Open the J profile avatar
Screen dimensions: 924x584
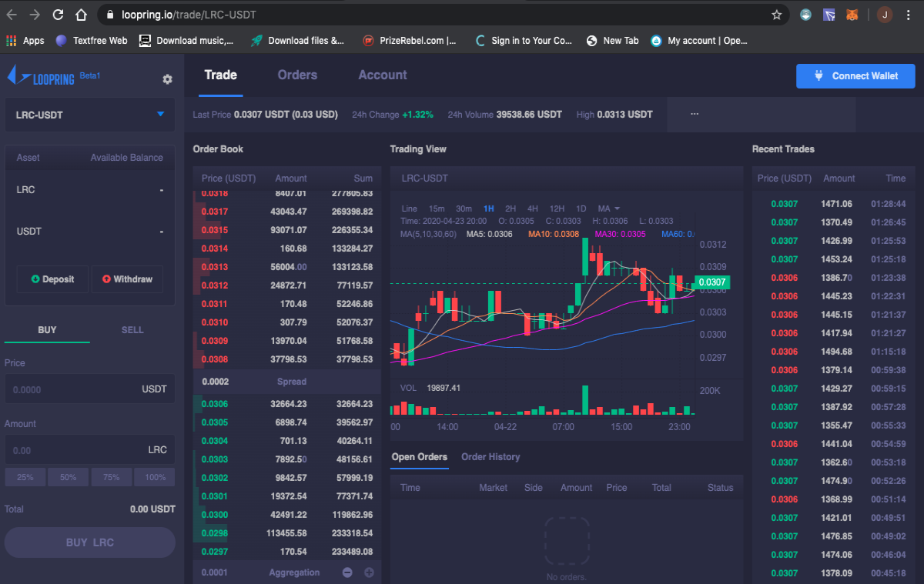pos(885,15)
